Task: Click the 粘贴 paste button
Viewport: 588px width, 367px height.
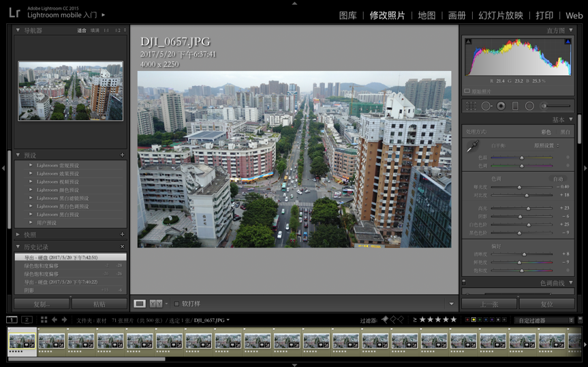Action: click(x=99, y=304)
